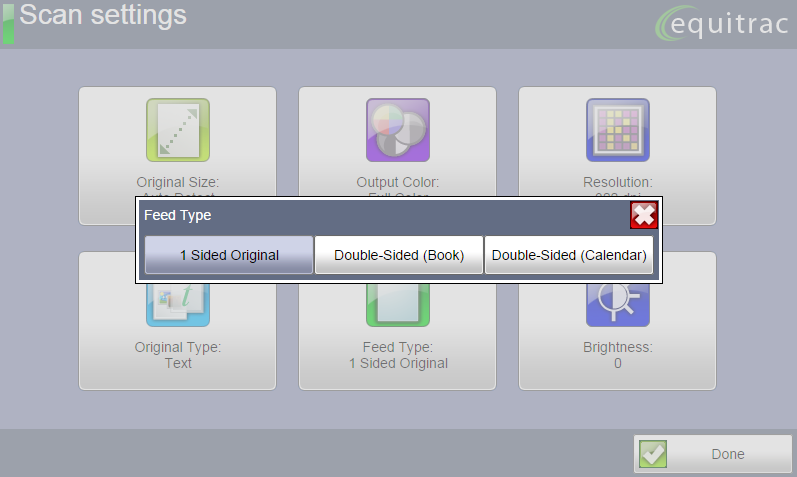Screen dimensions: 797x477
Task: Click the Feed Type dialog title bar
Action: click(380, 215)
